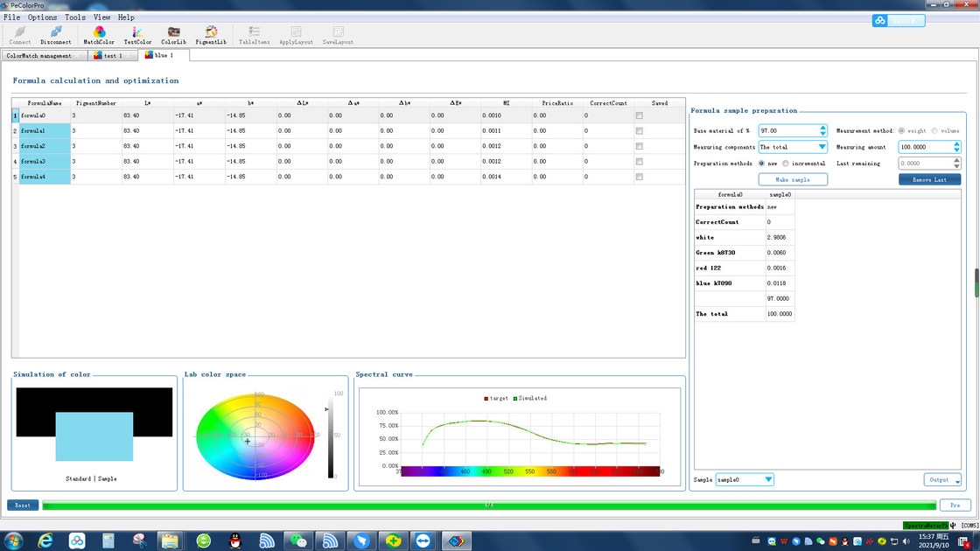Screen dimensions: 980x551
Task: Open the View menu
Action: (x=101, y=17)
